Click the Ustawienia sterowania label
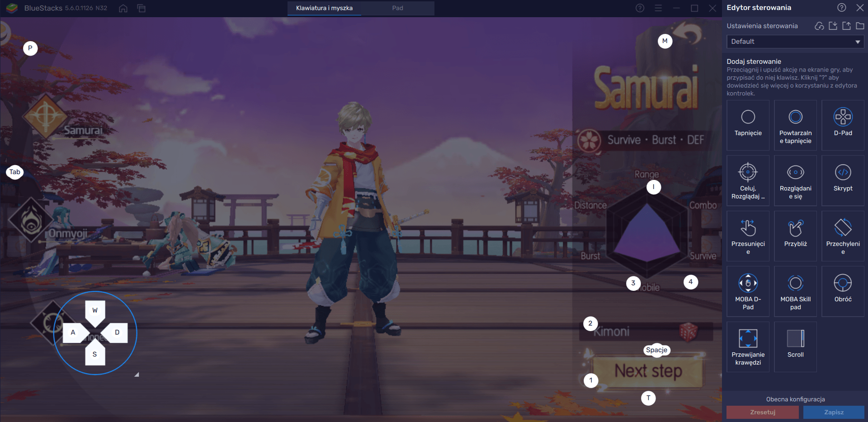 tap(762, 26)
